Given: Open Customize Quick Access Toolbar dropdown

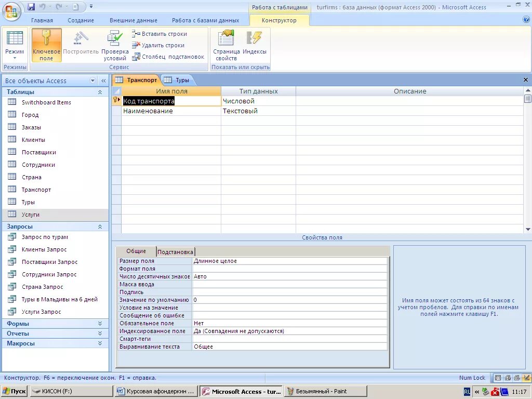Looking at the screenshot, I should click(91, 6).
